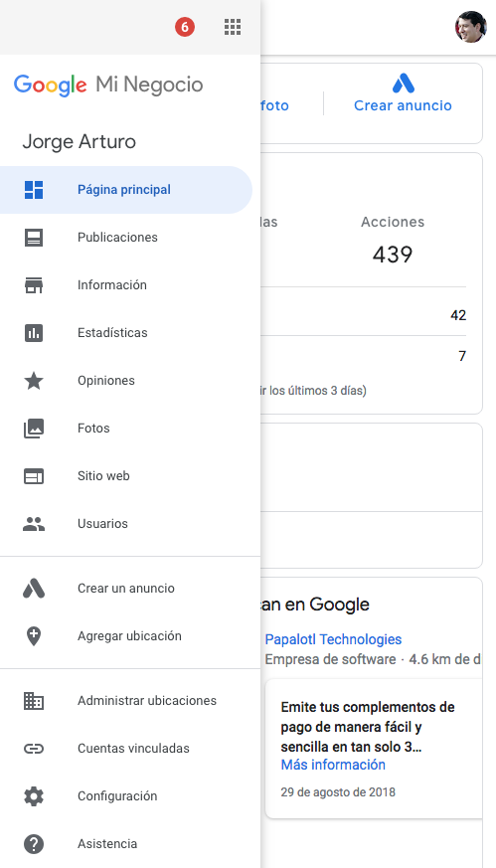This screenshot has width=496, height=868.
Task: Click the Fotos gallery icon
Action: click(x=34, y=428)
